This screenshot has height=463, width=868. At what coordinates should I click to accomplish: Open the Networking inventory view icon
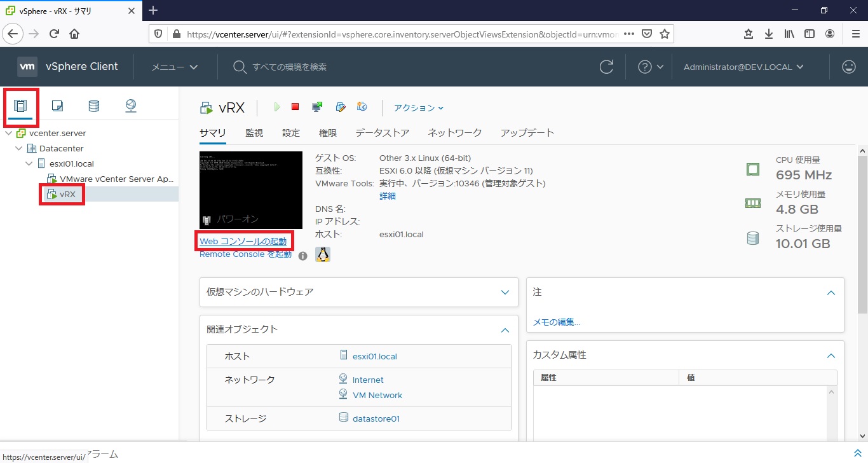coord(131,106)
